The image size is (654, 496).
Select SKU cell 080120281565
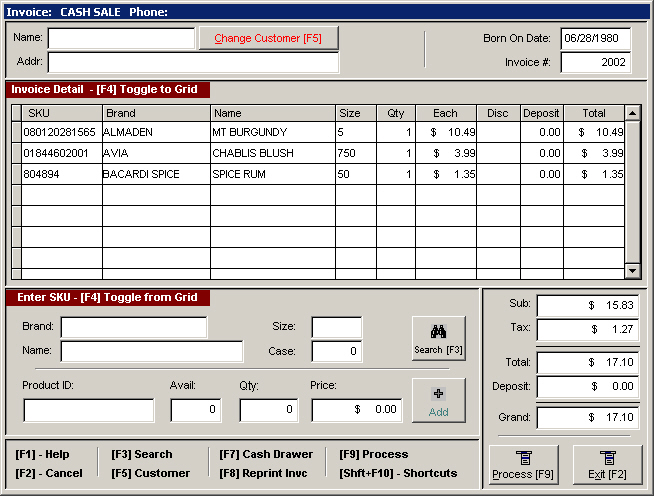[x=62, y=132]
